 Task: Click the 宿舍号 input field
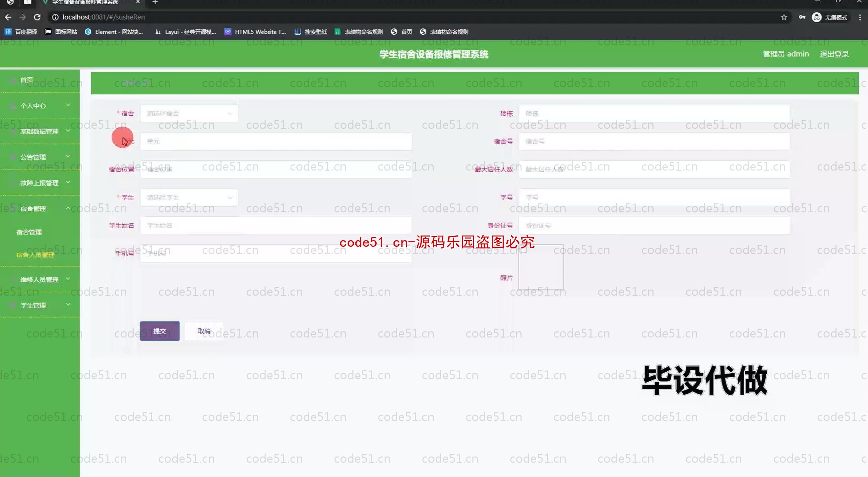coord(654,141)
